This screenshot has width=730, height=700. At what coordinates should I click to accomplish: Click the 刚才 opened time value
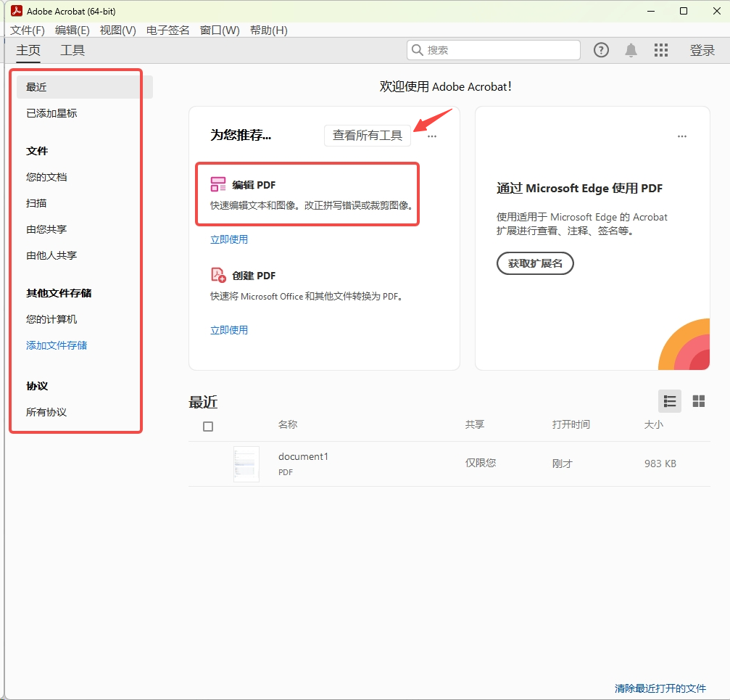(x=563, y=464)
